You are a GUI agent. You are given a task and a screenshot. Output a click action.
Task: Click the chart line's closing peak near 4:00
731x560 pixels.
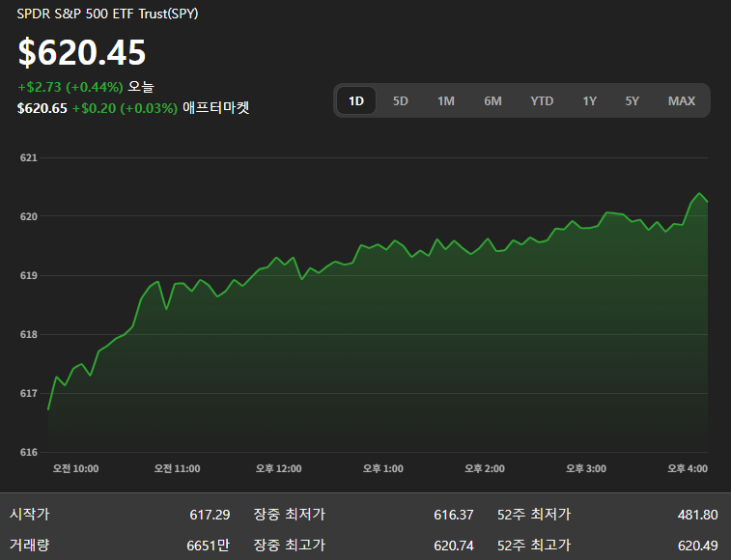[x=699, y=193]
